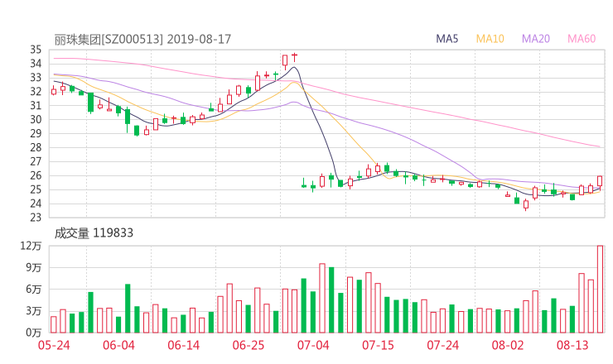The image size is (613, 364).
Task: Toggle the MA10 moving average legend
Action: [490, 39]
